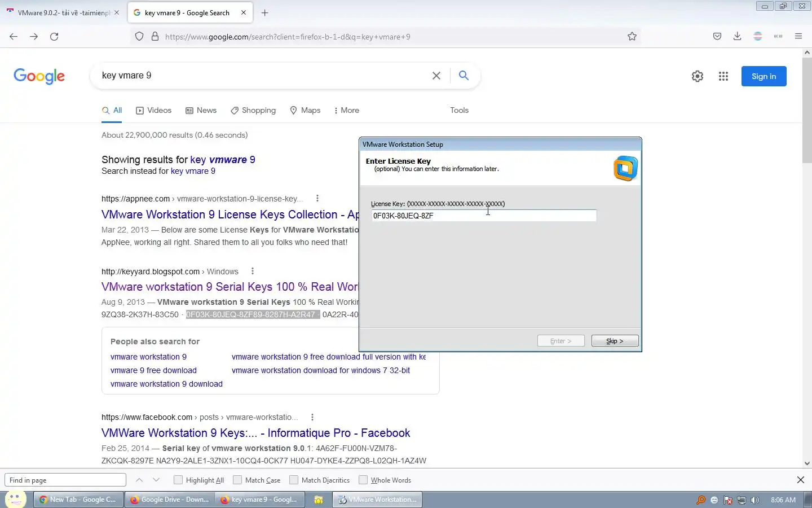Select the All results tab

112,111
